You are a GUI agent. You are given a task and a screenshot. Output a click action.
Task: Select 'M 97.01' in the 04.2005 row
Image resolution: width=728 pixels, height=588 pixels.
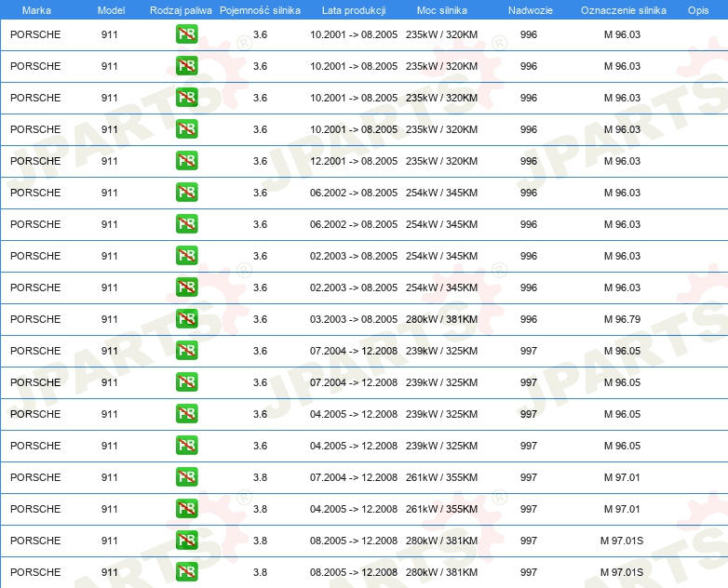pos(622,509)
